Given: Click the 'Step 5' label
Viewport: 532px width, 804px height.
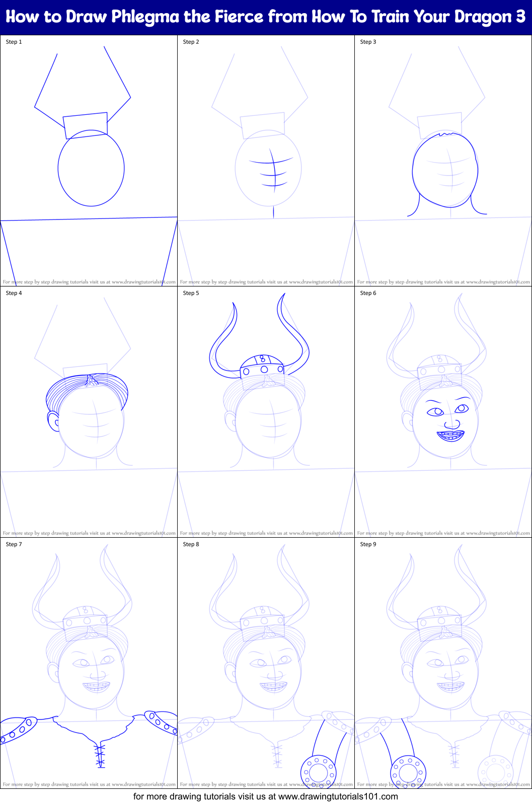Looking at the screenshot, I should pyautogui.click(x=191, y=293).
